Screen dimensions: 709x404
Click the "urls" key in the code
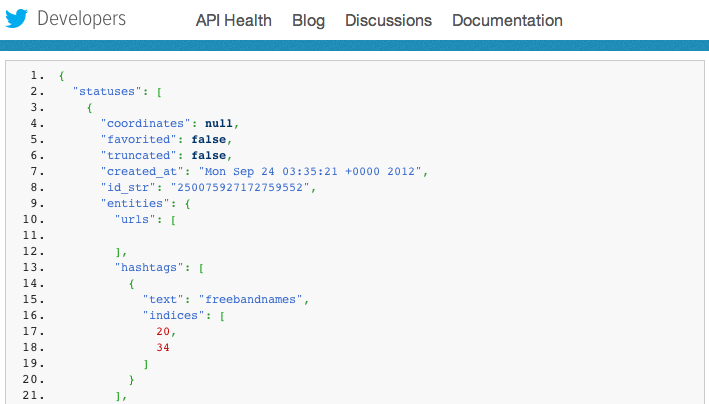click(x=137, y=219)
